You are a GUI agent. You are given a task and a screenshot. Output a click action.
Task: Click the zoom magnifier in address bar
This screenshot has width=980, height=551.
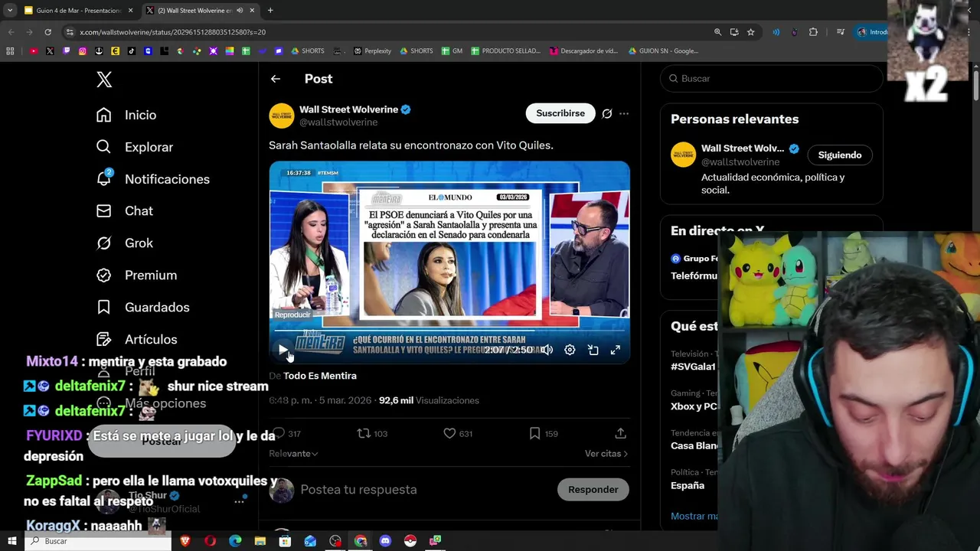coord(717,32)
